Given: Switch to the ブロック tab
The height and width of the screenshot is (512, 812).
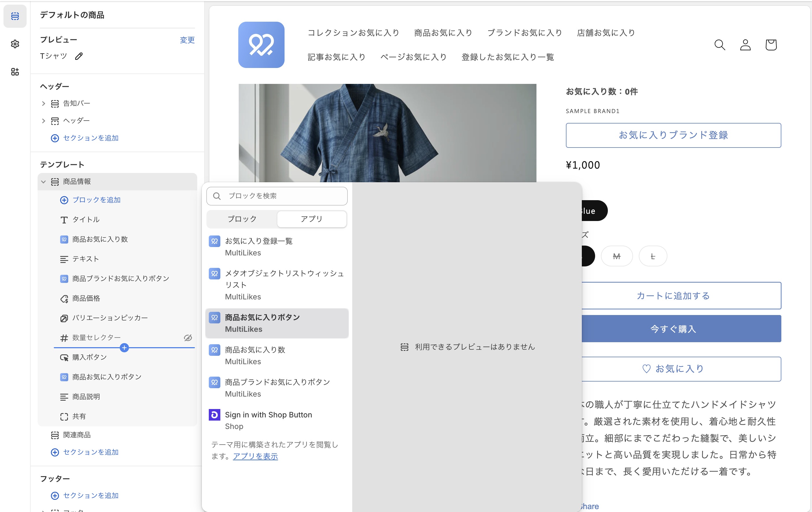Looking at the screenshot, I should [242, 219].
